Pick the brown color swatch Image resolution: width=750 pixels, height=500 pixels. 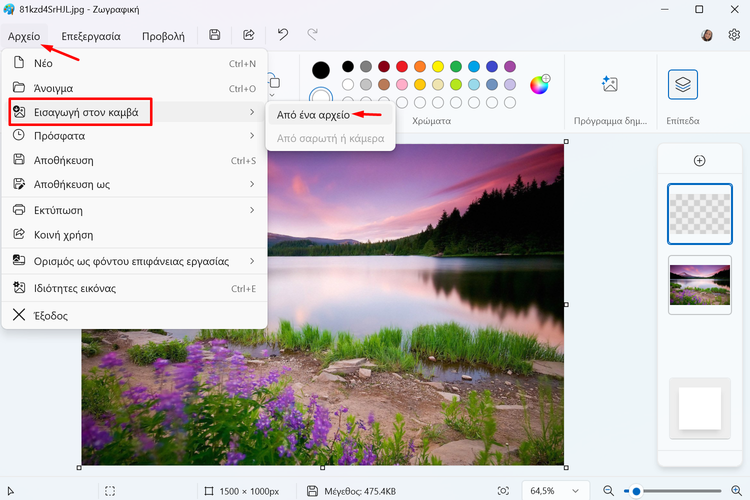(384, 84)
